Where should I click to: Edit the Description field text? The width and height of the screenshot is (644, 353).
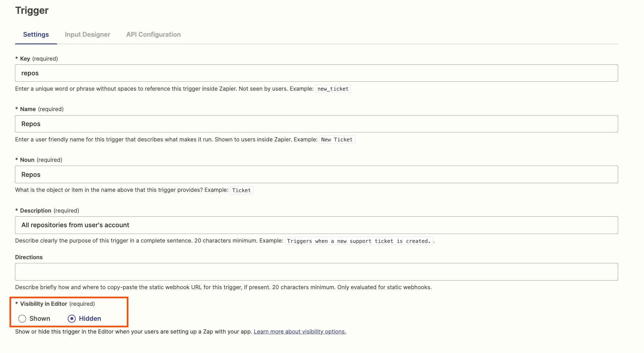pos(316,225)
